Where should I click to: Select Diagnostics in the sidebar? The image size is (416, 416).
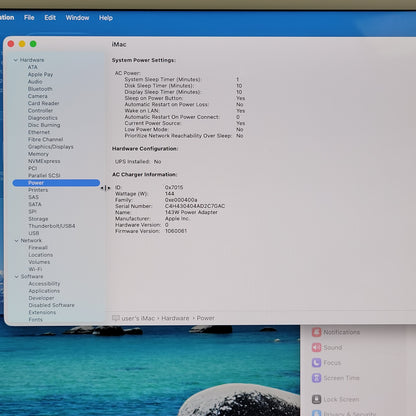coord(43,118)
